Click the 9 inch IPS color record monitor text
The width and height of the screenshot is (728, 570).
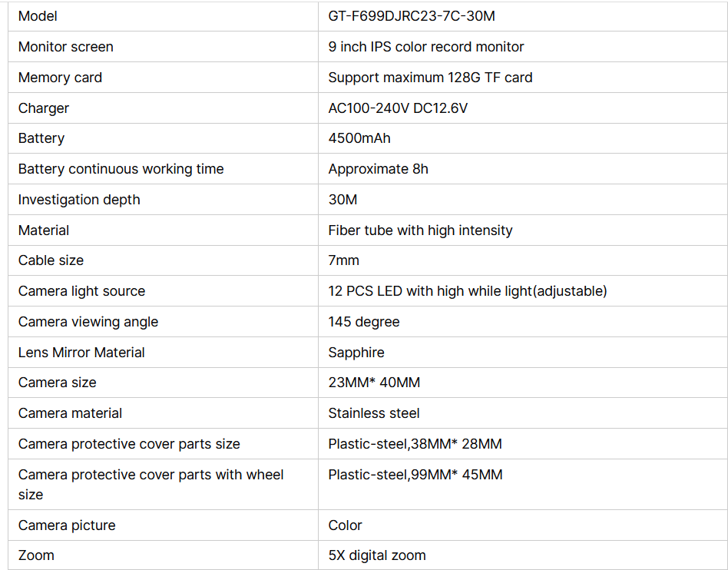click(425, 47)
